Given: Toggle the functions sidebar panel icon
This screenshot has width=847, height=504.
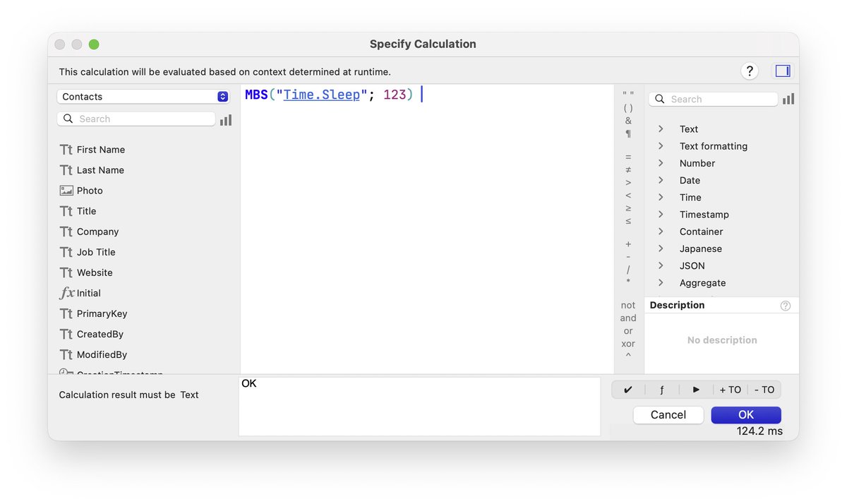Looking at the screenshot, I should [783, 71].
